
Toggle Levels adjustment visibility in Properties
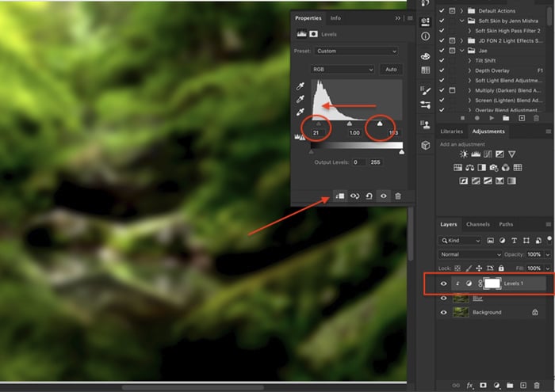[384, 196]
